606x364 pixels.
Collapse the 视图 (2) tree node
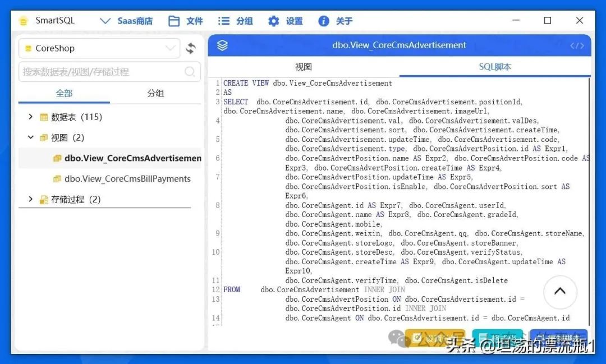(x=31, y=137)
